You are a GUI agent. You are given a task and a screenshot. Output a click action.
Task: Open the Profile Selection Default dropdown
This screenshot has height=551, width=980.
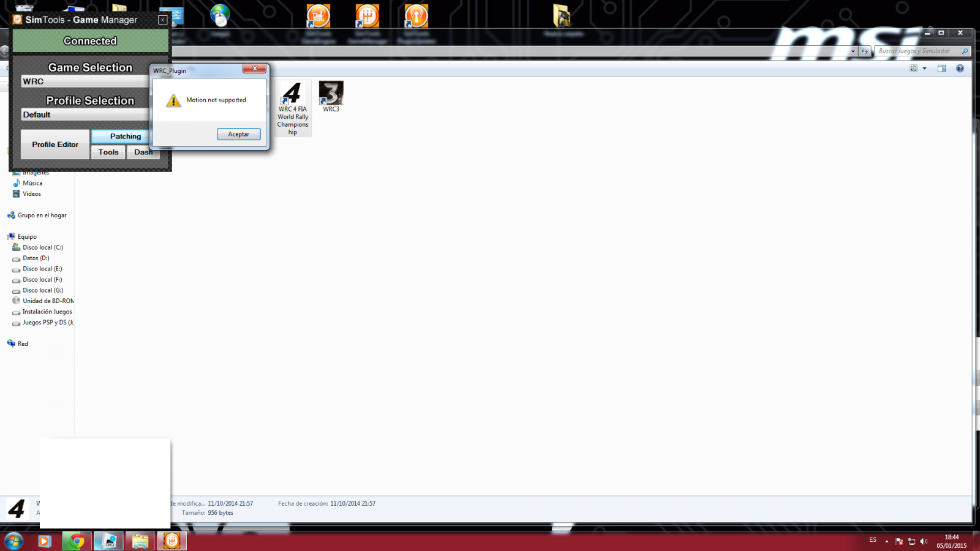click(85, 114)
